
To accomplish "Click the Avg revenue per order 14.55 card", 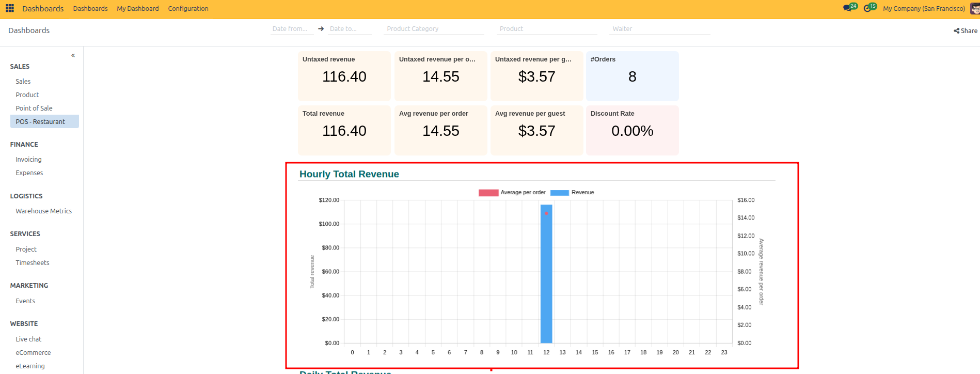I will [x=441, y=130].
